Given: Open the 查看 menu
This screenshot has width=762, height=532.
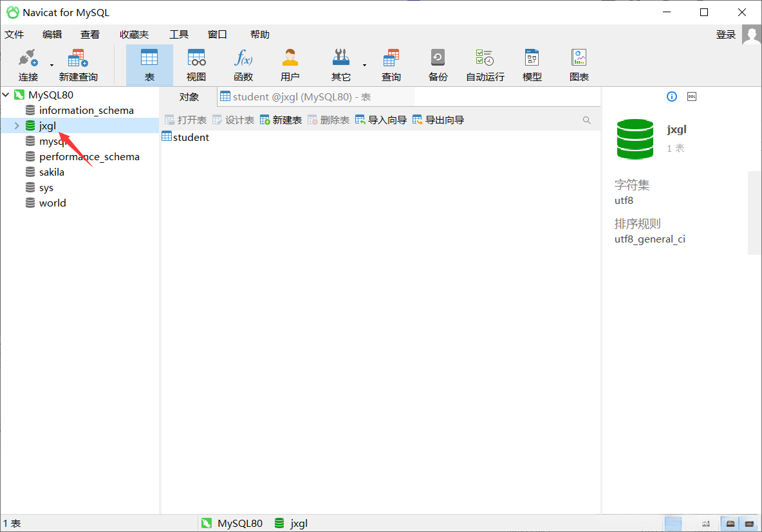Looking at the screenshot, I should 90,35.
